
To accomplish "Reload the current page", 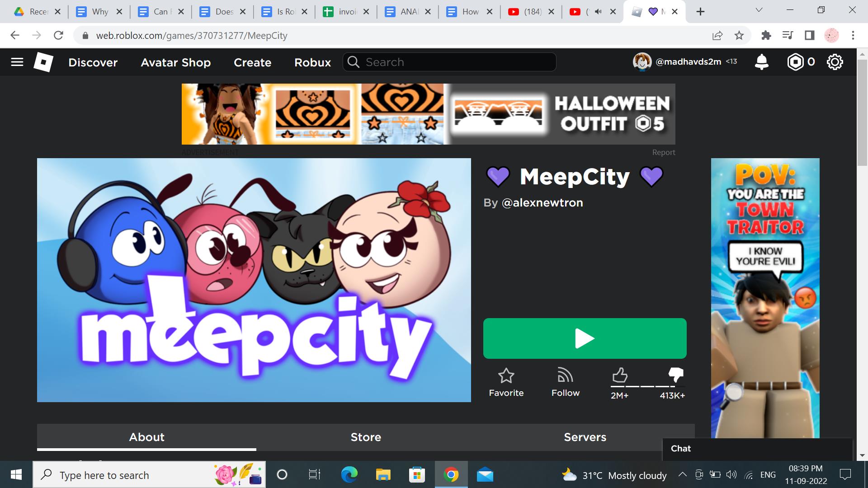I will point(58,35).
